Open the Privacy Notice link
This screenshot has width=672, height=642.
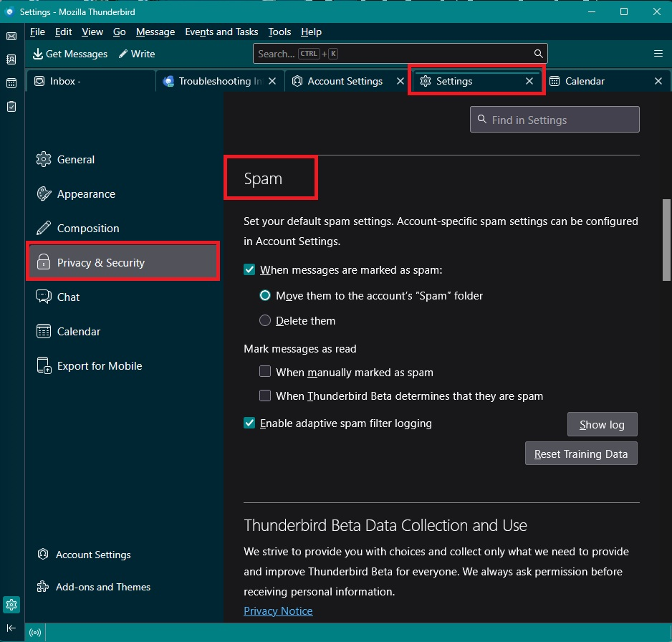pos(278,610)
